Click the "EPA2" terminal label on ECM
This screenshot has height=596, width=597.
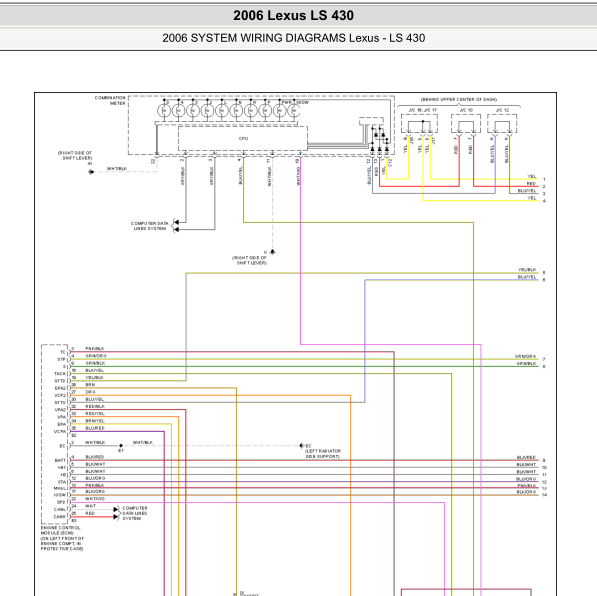pos(60,388)
